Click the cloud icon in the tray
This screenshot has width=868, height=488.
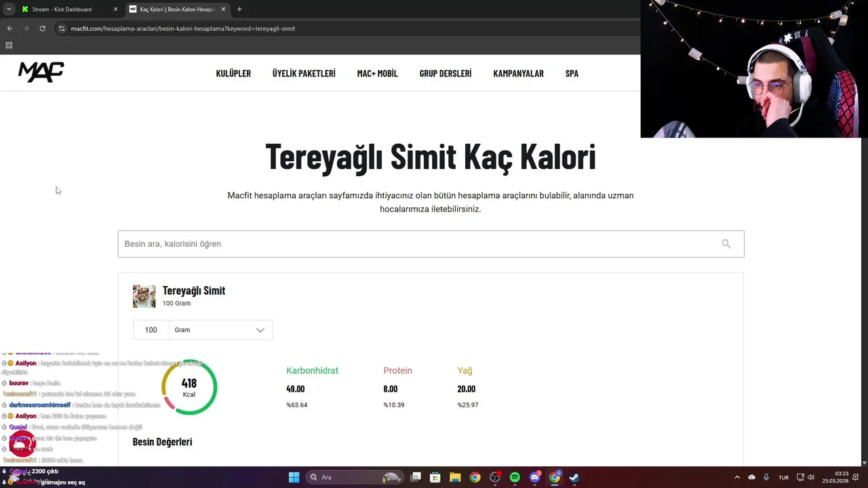pos(751,477)
